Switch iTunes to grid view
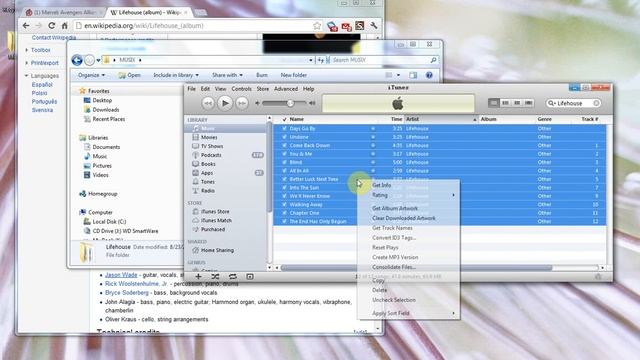Image resolution: width=640 pixels, height=360 pixels. [517, 103]
